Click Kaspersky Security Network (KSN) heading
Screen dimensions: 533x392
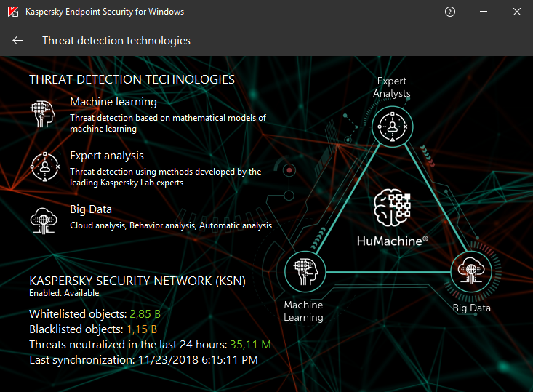137,281
